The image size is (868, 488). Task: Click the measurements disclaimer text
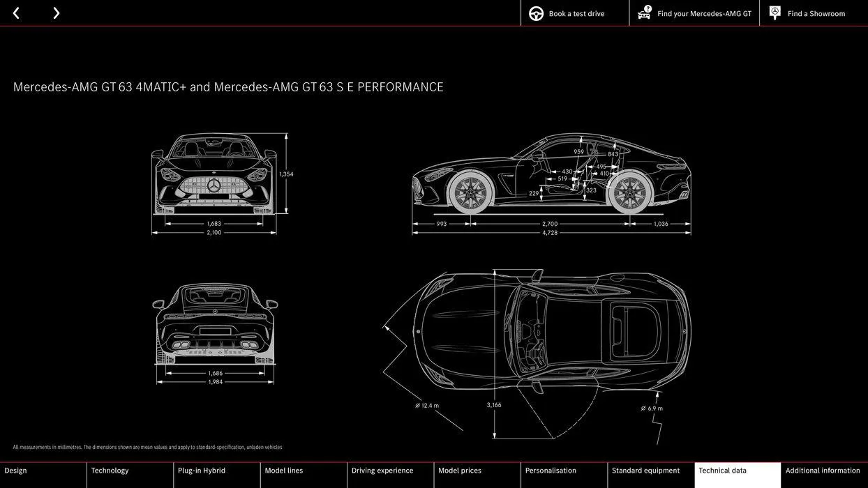147,446
